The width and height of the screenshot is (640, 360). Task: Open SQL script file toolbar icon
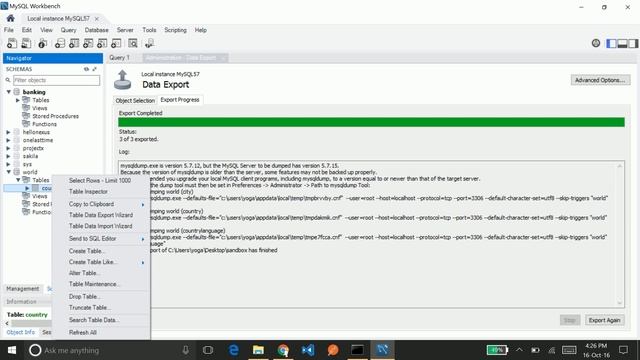pyautogui.click(x=26, y=43)
